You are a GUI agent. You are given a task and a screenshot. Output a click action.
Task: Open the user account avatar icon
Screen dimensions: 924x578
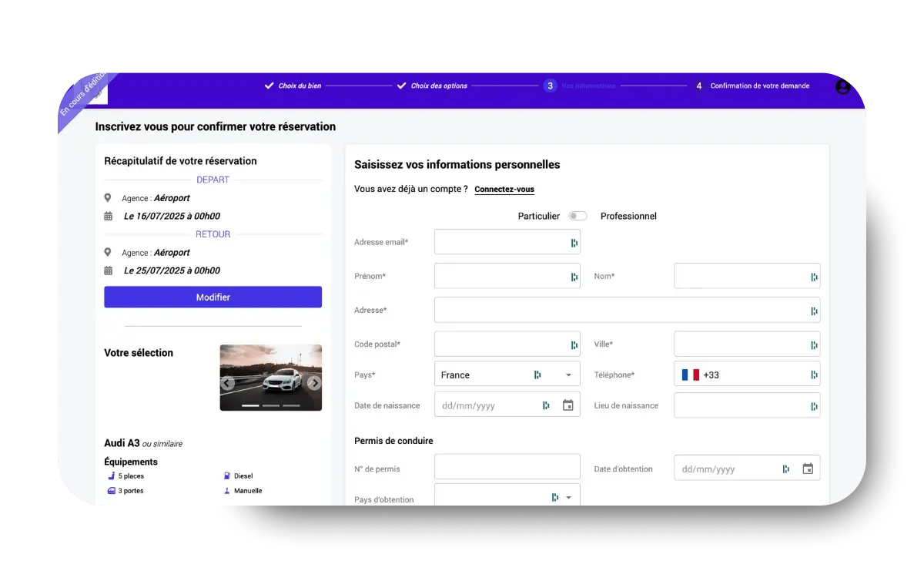[843, 86]
